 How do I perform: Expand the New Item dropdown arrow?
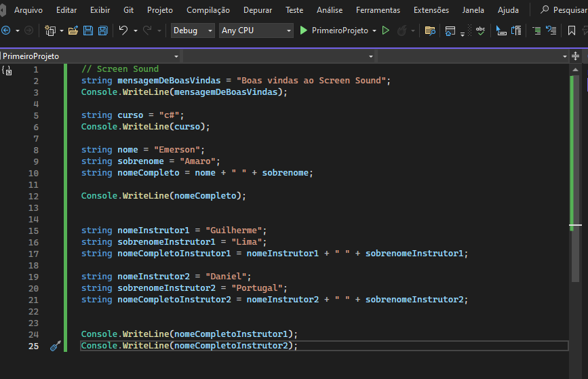62,31
